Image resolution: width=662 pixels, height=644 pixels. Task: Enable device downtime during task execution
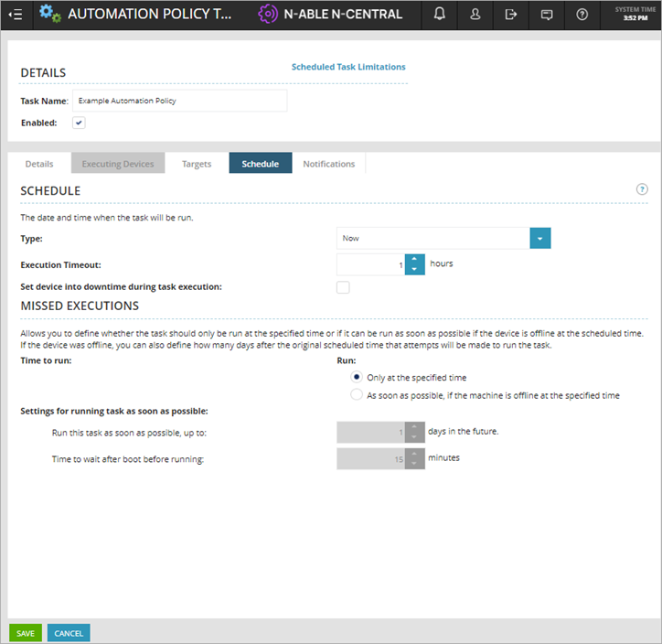coord(343,287)
